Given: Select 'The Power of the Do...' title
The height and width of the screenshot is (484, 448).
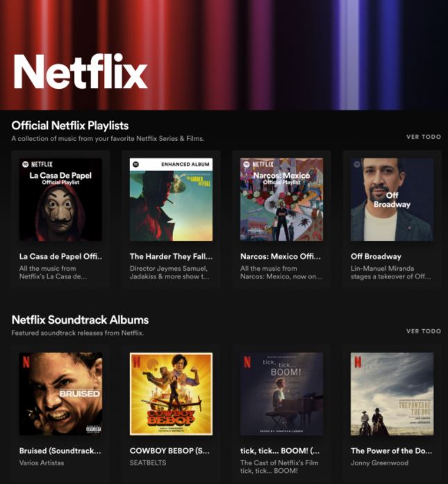Looking at the screenshot, I should [x=391, y=451].
